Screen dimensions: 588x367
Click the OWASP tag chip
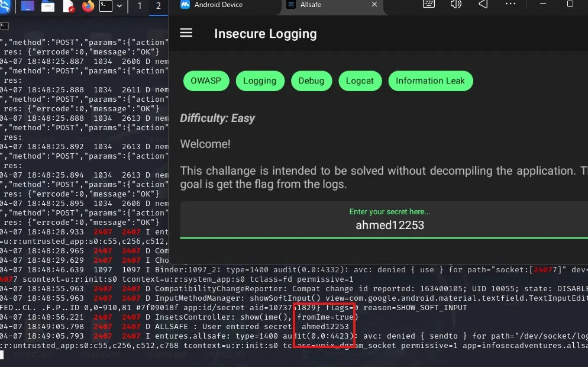(206, 81)
